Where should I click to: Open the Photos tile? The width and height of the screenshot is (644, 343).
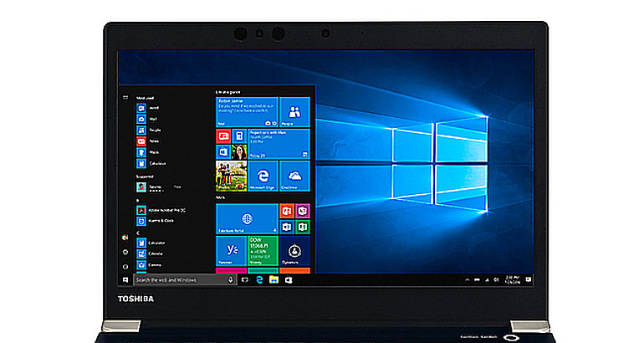click(231, 176)
